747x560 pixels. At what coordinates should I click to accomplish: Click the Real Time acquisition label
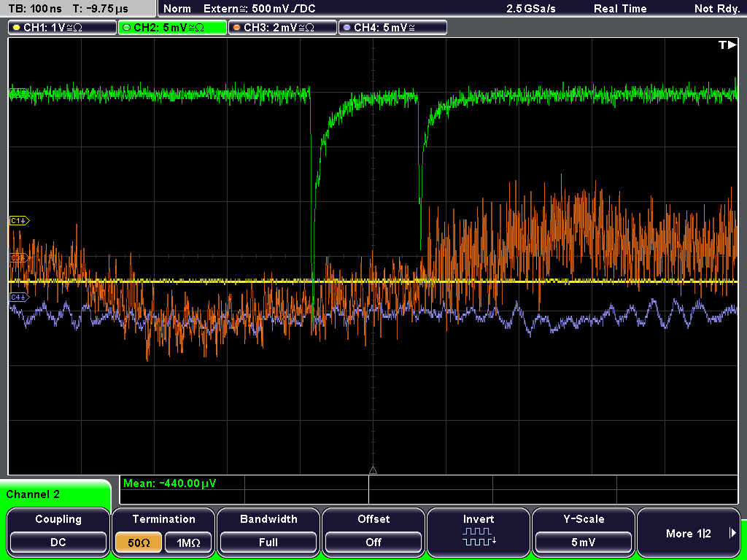[x=620, y=9]
